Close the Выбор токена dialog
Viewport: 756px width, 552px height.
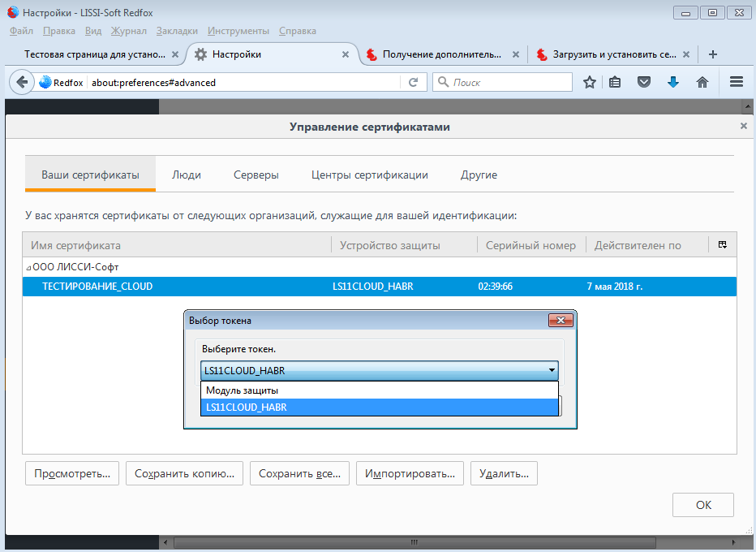561,321
